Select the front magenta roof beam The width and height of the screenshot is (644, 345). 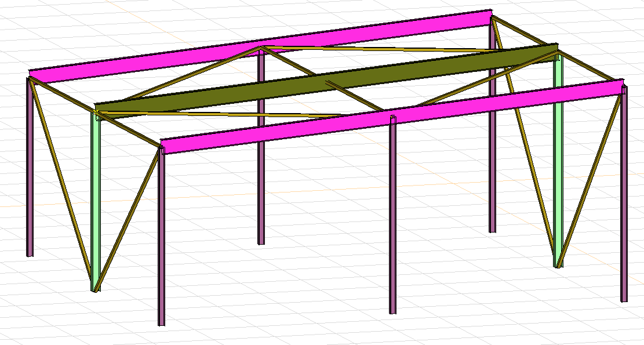point(392,116)
